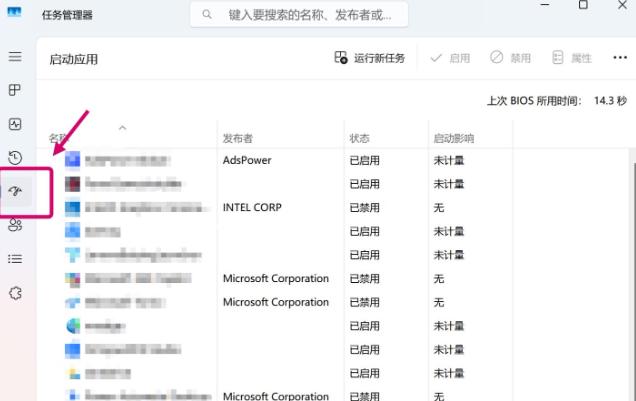Sort list by 发布者 column header

[238, 138]
